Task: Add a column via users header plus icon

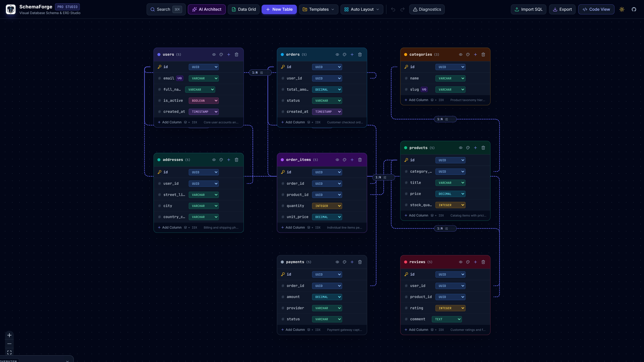Action: point(228,54)
